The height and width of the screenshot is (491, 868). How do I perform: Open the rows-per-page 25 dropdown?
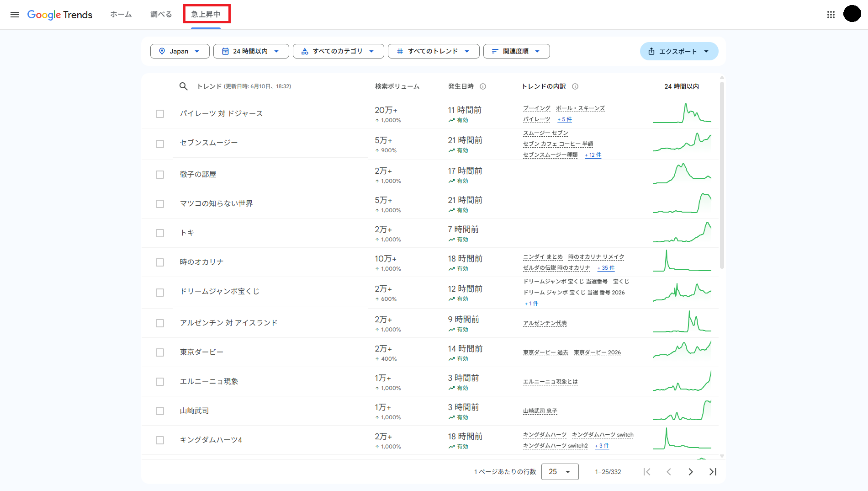tap(560, 472)
